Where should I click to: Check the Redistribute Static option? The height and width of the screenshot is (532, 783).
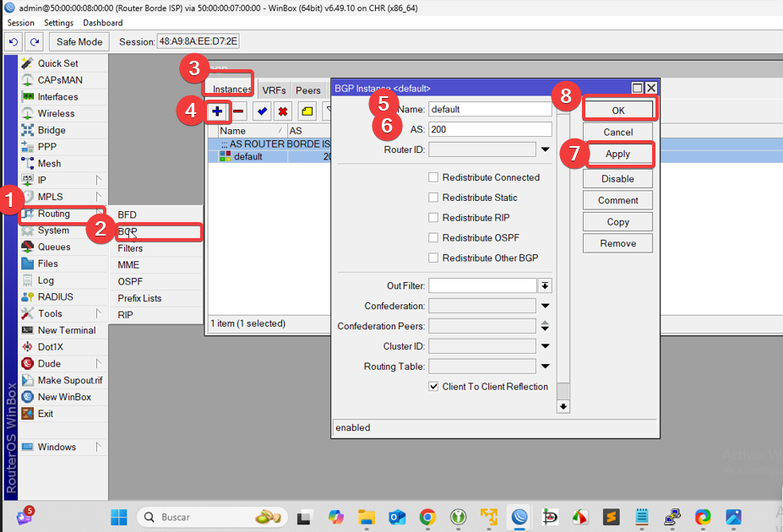click(433, 198)
